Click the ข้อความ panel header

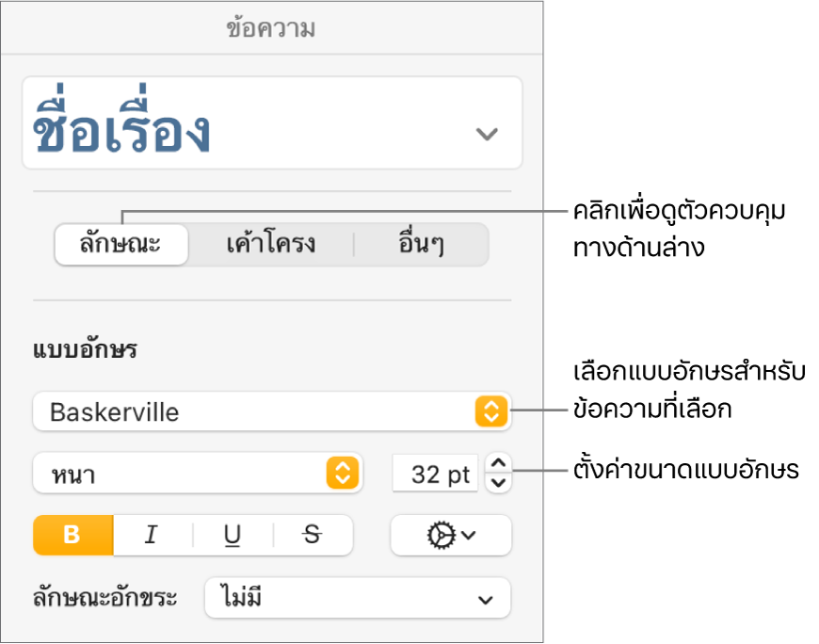tap(271, 27)
